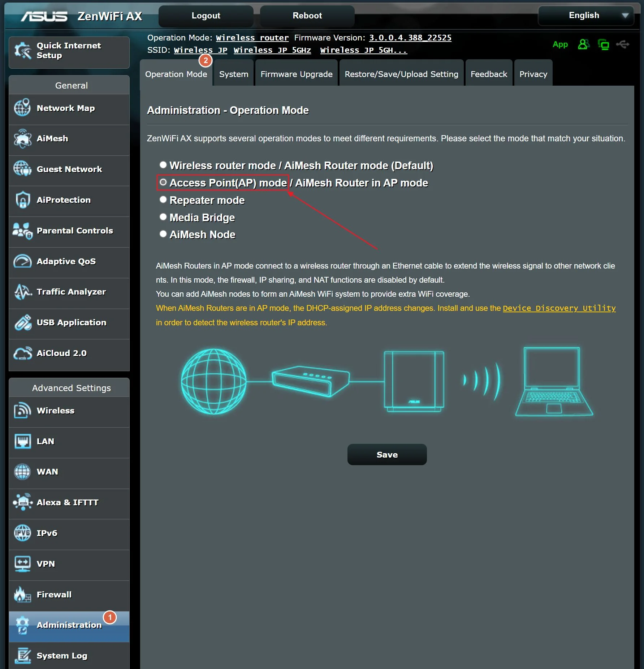Click the USB Application icon
The height and width of the screenshot is (669, 644).
(22, 322)
